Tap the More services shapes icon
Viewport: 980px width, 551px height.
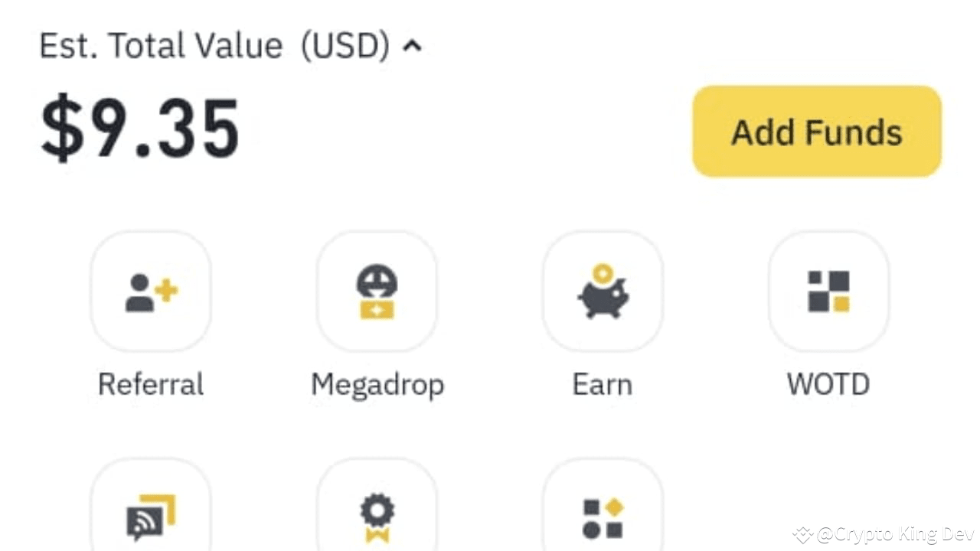click(603, 517)
